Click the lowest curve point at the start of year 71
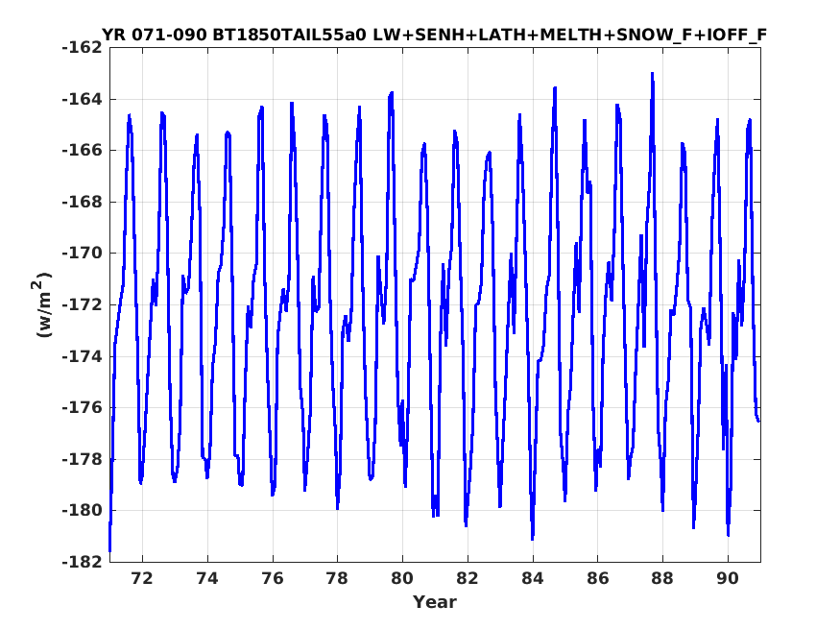The width and height of the screenshot is (840, 630). [x=109, y=550]
